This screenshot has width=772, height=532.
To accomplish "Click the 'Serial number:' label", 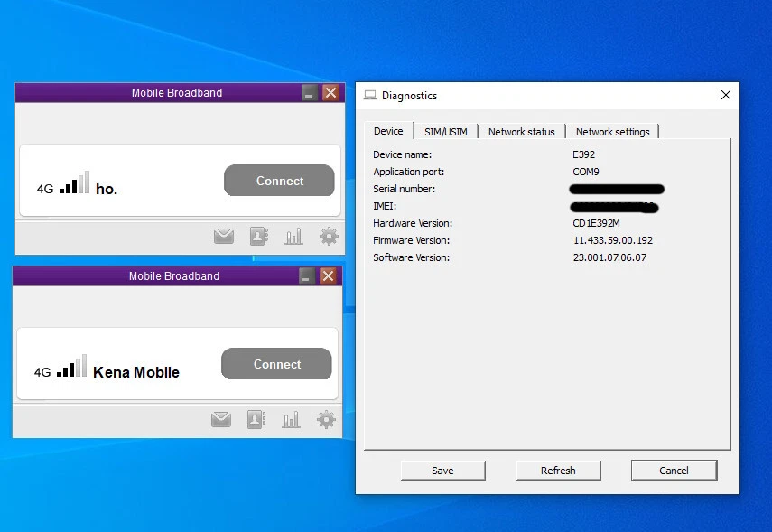I will 405,189.
